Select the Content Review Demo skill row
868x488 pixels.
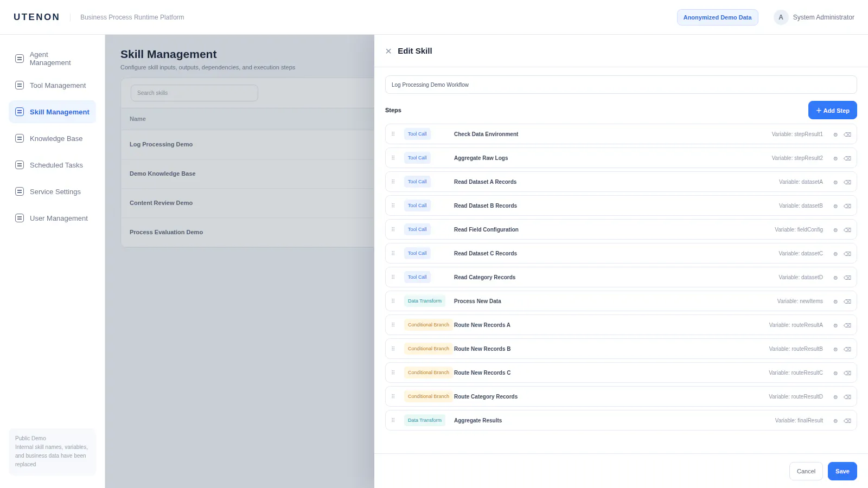[247, 203]
